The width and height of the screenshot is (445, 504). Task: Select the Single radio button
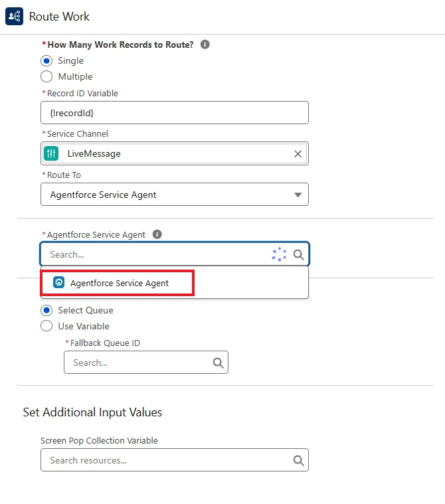click(46, 60)
